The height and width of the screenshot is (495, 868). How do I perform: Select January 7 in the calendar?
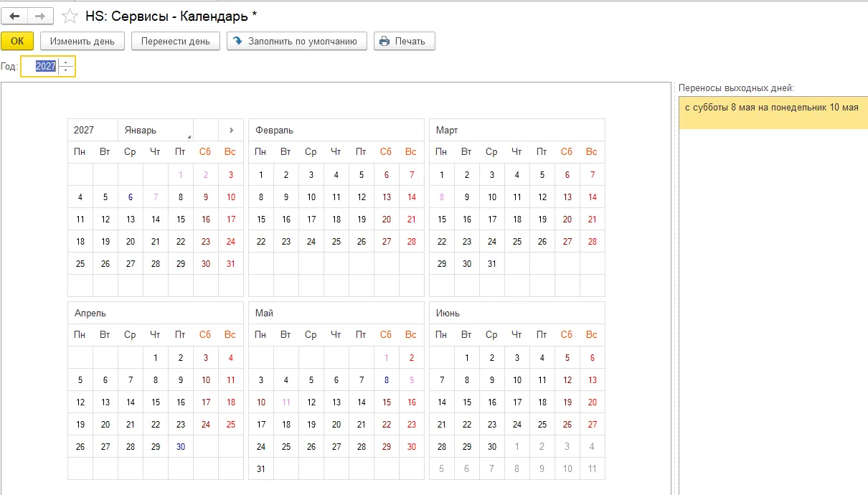pyautogui.click(x=156, y=197)
